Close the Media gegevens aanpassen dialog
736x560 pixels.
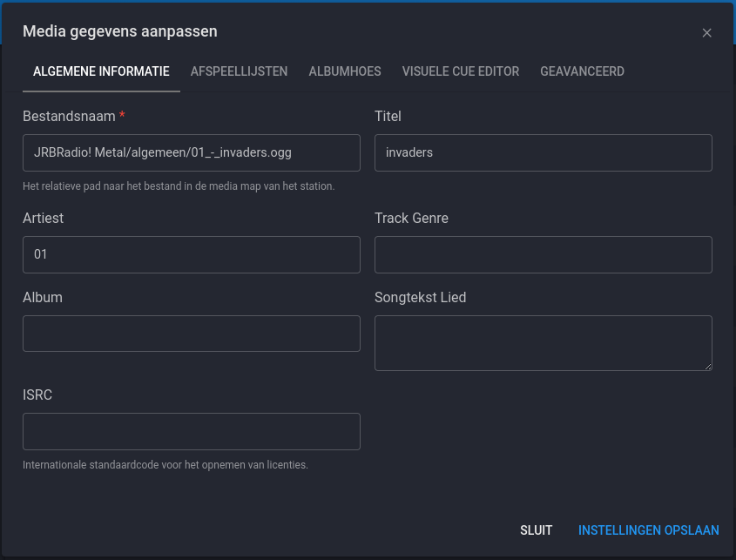tap(706, 32)
